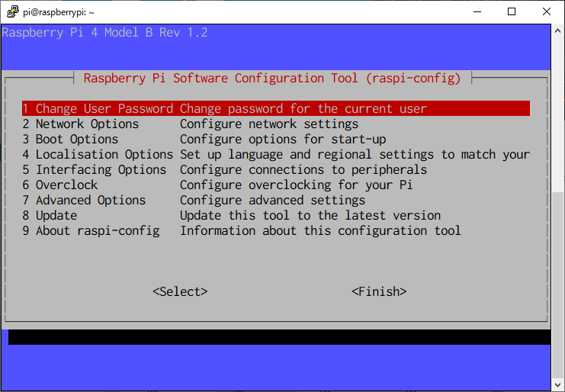The width and height of the screenshot is (565, 392).
Task: Click 'Configure overclocking for your Pi' text
Action: coord(296,185)
